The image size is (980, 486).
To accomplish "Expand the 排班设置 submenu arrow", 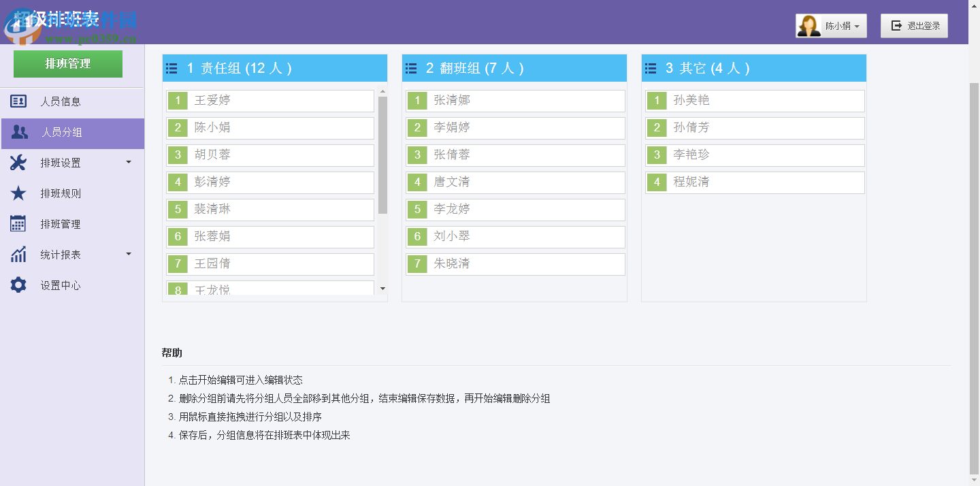I will tap(128, 163).
